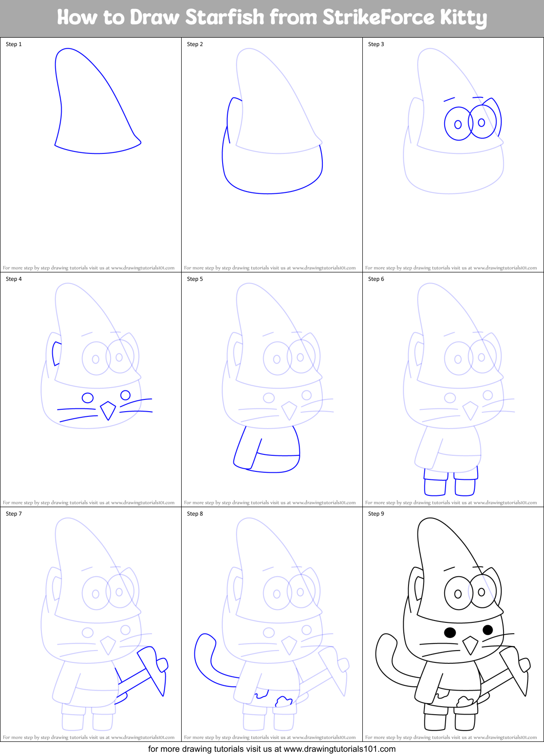Screen dimensions: 544x756
Task: Click the site credit line under Step 5
Action: 270,502
